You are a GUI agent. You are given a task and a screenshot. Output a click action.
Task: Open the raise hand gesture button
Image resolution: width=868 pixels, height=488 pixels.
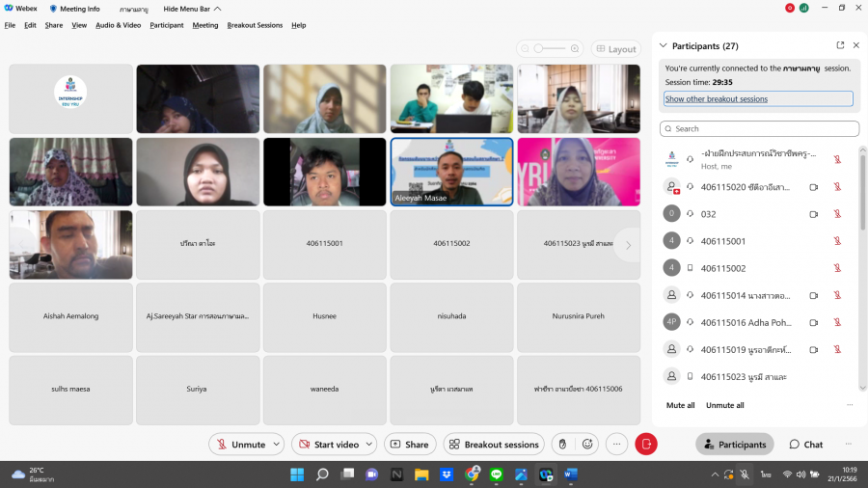[563, 445]
